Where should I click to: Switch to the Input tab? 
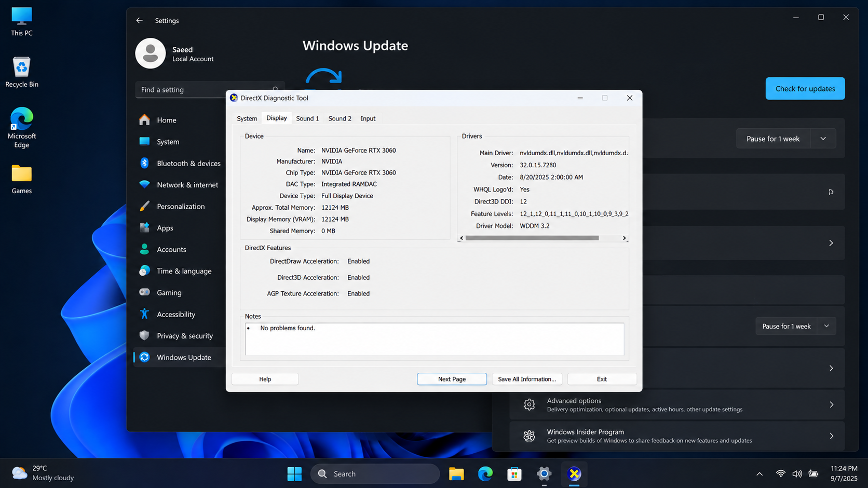(368, 118)
